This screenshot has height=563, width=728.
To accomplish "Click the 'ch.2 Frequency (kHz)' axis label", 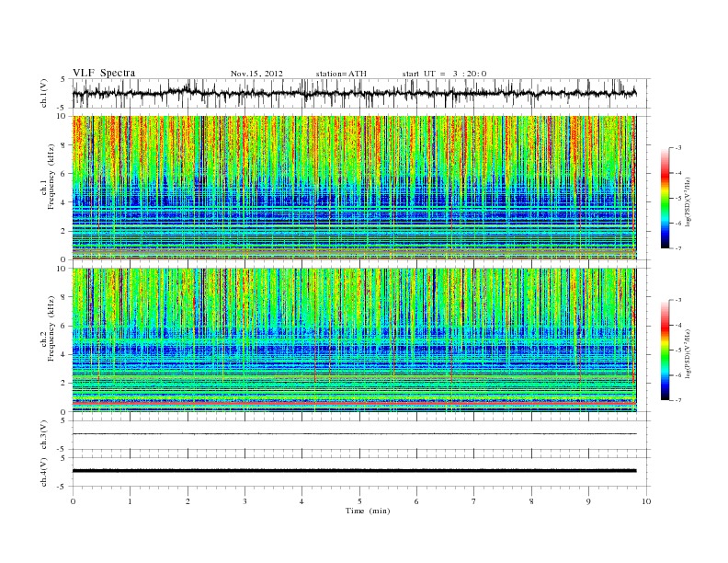I will (x=48, y=329).
